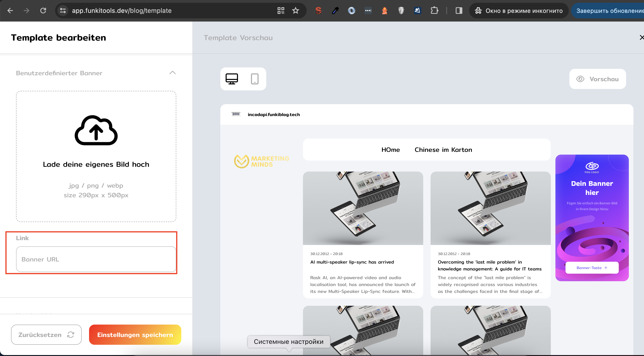This screenshot has width=644, height=356.
Task: Click the Zurücksetzen button
Action: (x=46, y=334)
